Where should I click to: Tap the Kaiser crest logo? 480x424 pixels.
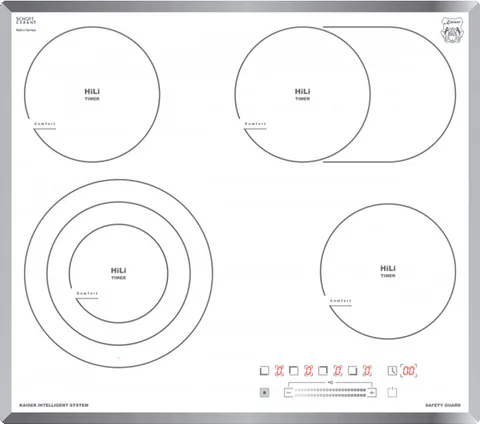(x=452, y=30)
